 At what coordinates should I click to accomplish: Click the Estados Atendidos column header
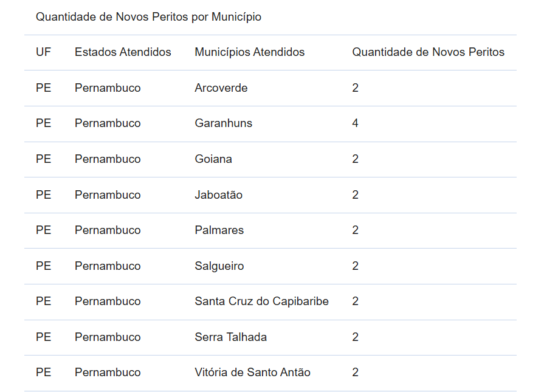(x=123, y=52)
